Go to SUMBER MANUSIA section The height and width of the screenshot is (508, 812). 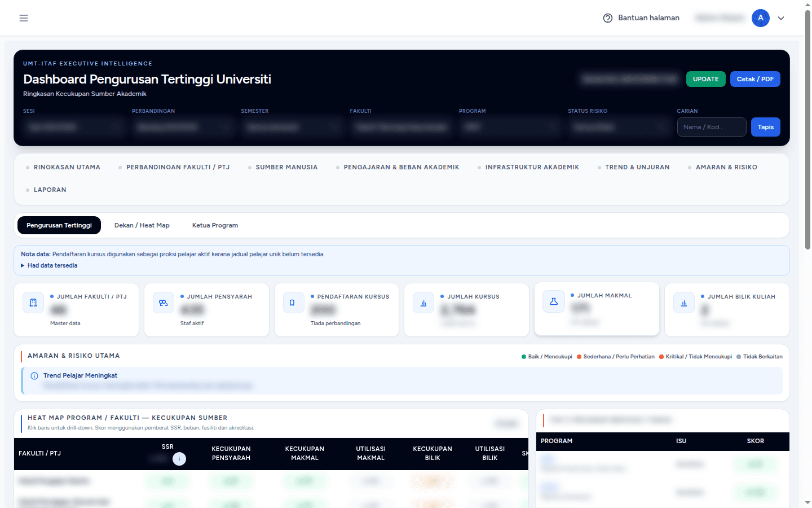coord(283,167)
